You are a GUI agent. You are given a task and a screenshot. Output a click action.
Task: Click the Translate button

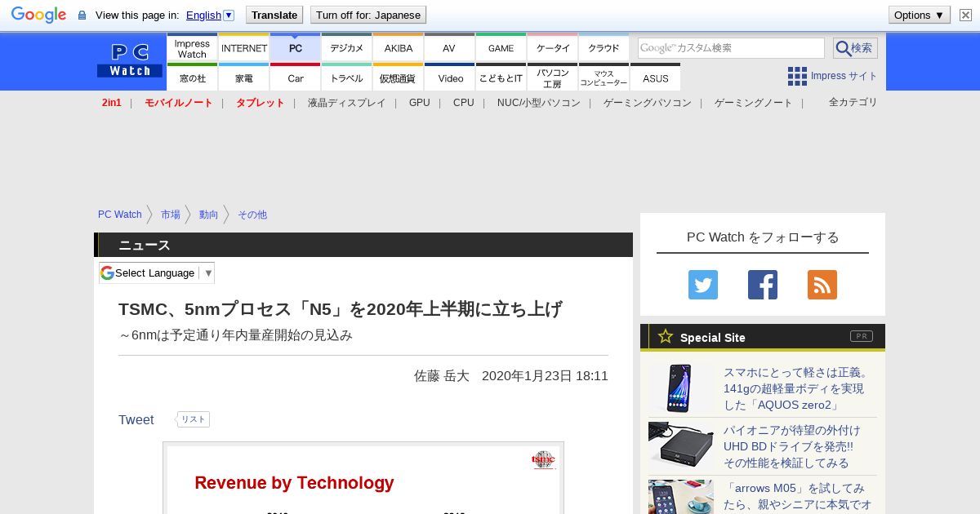pos(274,15)
